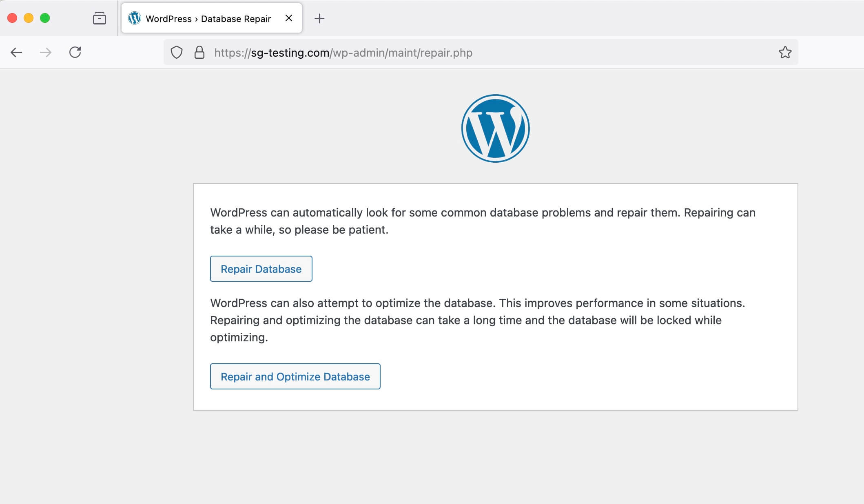
Task: Click the large WordPress logo
Action: [495, 128]
